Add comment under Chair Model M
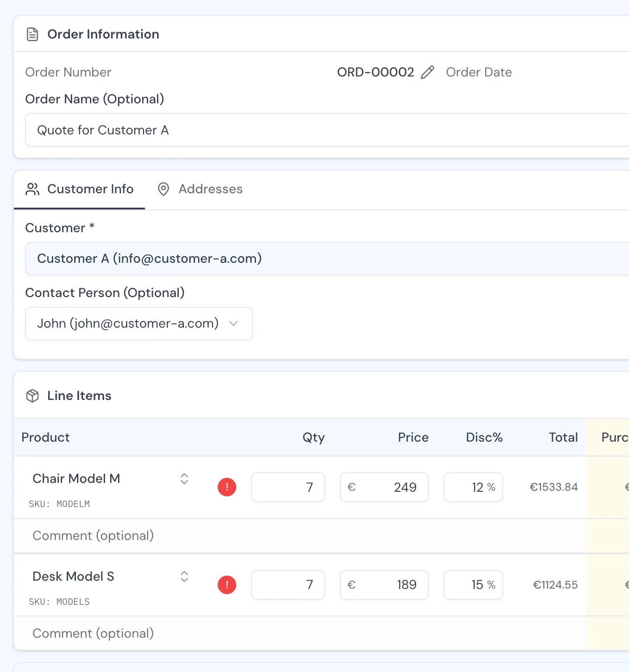This screenshot has width=629, height=672. (x=299, y=536)
